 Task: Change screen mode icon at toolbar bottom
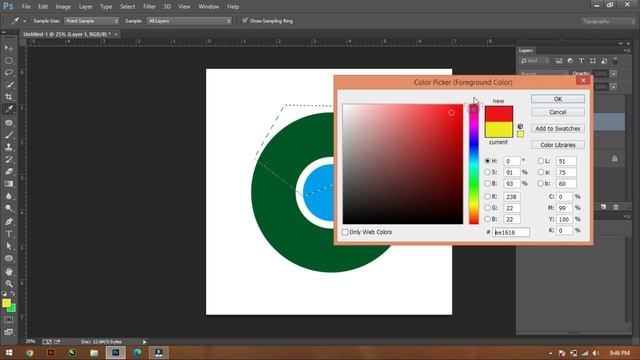[9, 332]
